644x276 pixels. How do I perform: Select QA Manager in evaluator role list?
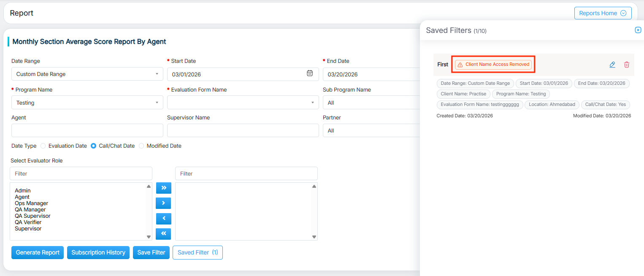pos(30,210)
